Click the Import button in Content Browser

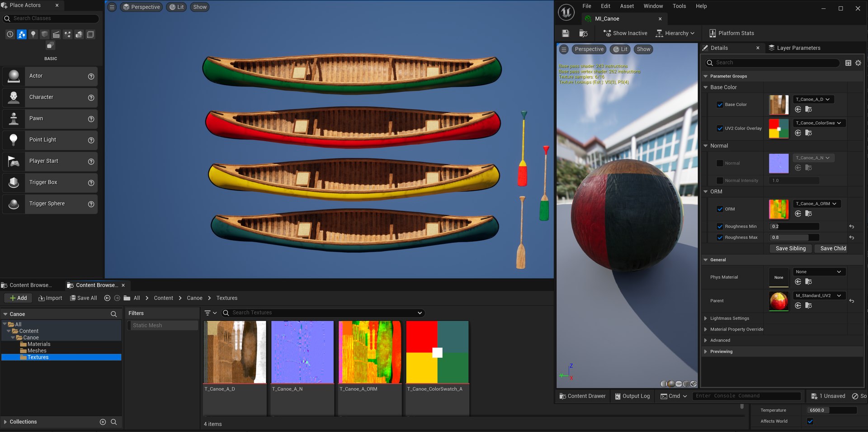click(x=50, y=298)
